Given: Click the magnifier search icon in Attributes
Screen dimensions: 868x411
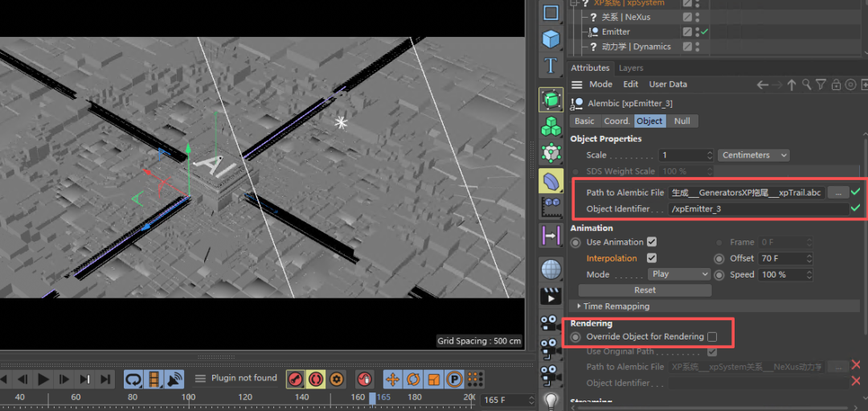Looking at the screenshot, I should [807, 84].
